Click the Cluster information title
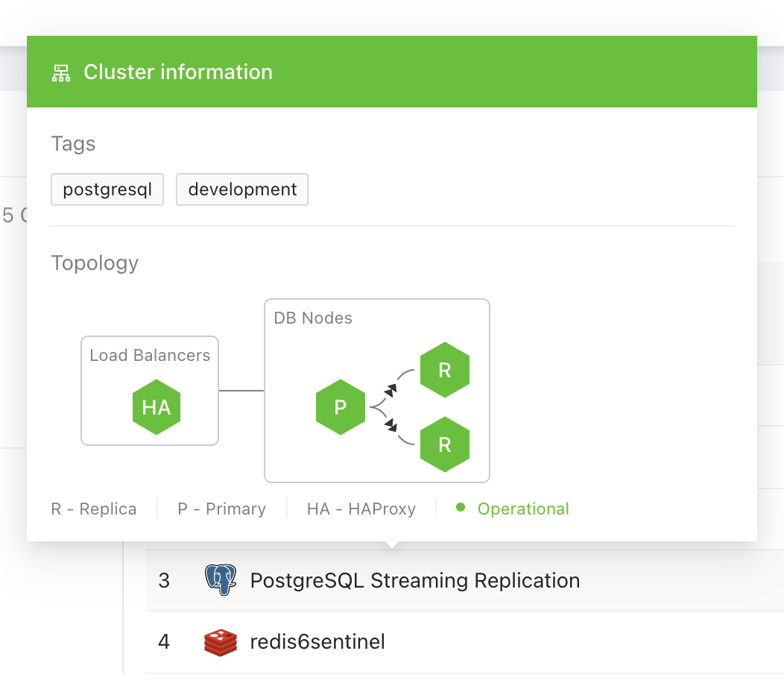The width and height of the screenshot is (784, 686). coord(178,72)
